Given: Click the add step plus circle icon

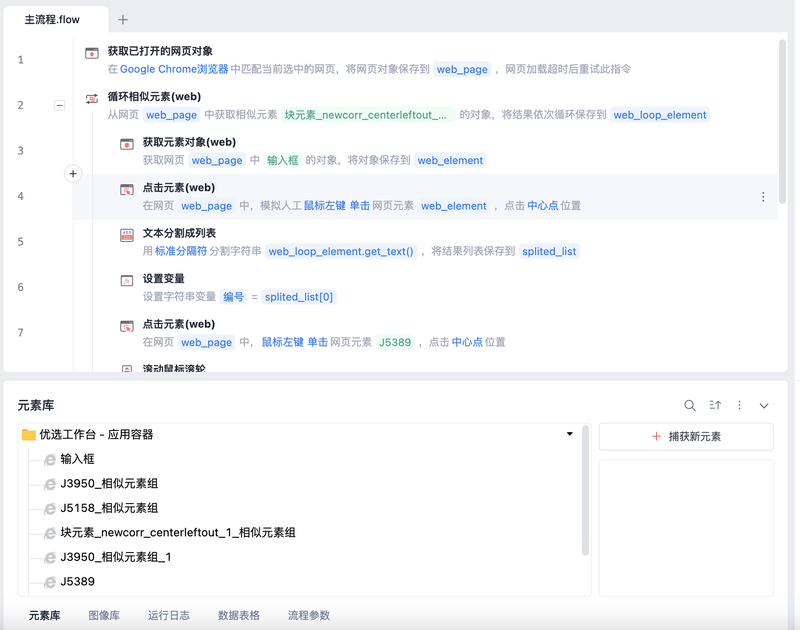Looking at the screenshot, I should click(73, 174).
